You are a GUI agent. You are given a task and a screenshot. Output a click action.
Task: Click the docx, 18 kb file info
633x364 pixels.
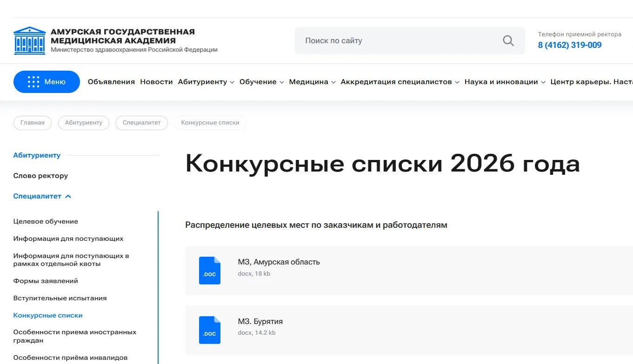coord(254,274)
